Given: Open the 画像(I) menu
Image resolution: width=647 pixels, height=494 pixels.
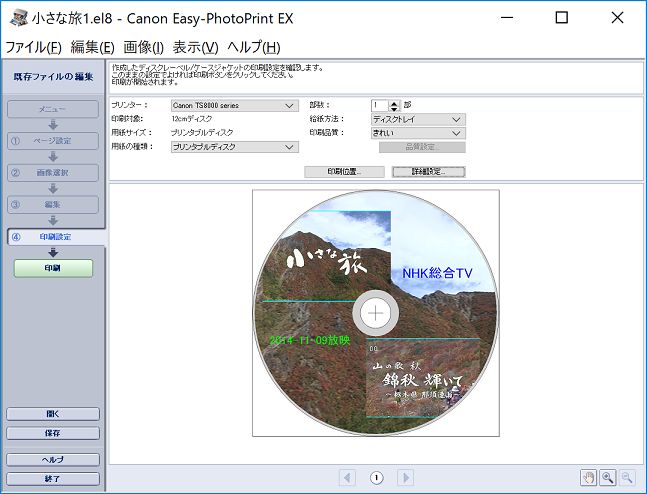Looking at the screenshot, I should pos(144,47).
